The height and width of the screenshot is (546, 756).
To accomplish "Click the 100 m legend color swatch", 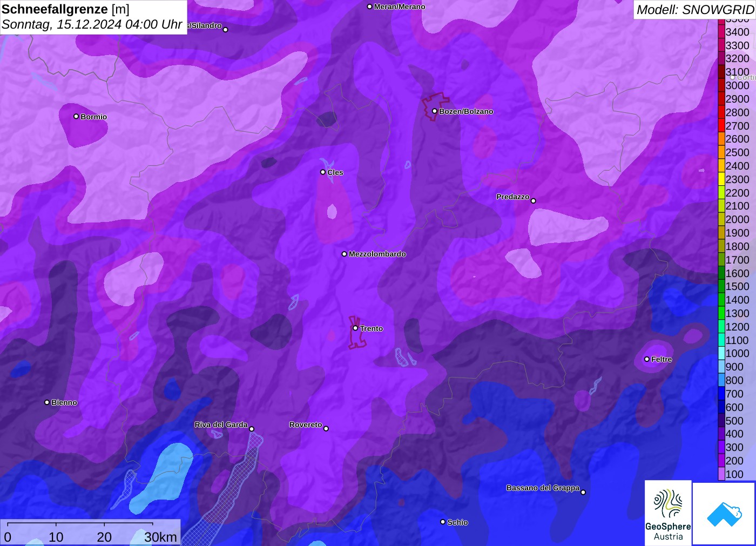I will point(721,474).
